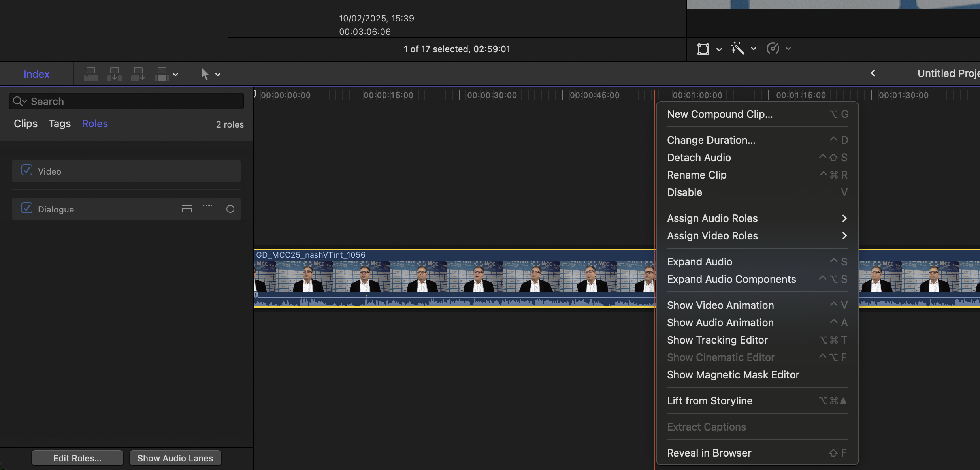Click the retime speed meter icon

[x=773, y=49]
